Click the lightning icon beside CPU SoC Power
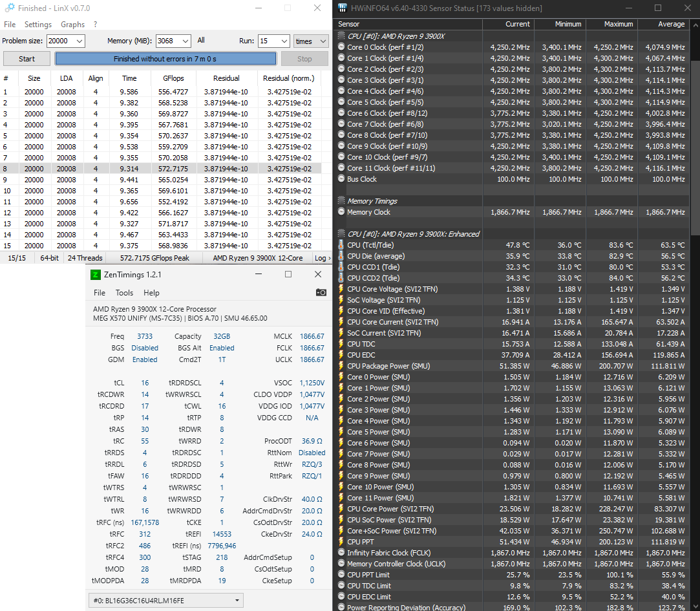This screenshot has height=611, width=700. tap(341, 520)
